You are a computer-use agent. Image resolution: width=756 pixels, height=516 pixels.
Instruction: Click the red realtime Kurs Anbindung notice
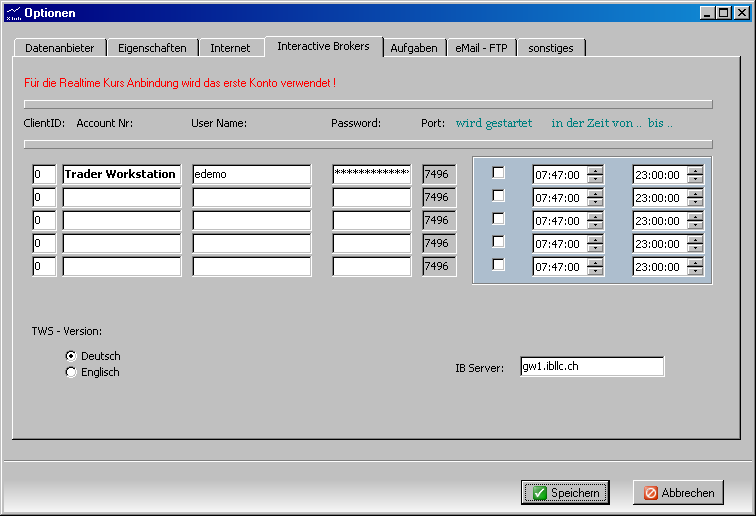pos(180,83)
